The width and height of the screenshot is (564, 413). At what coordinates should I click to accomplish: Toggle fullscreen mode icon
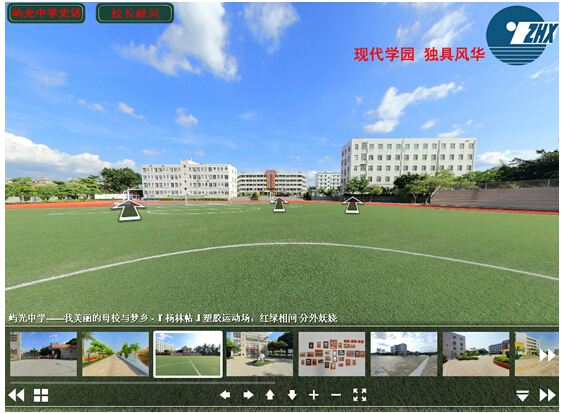coord(360,395)
